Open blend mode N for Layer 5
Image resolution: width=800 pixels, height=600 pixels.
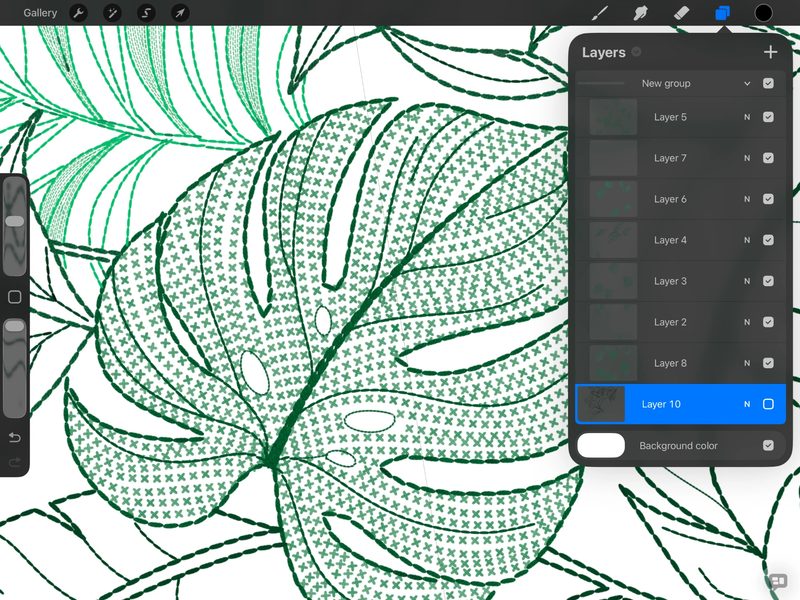point(747,117)
